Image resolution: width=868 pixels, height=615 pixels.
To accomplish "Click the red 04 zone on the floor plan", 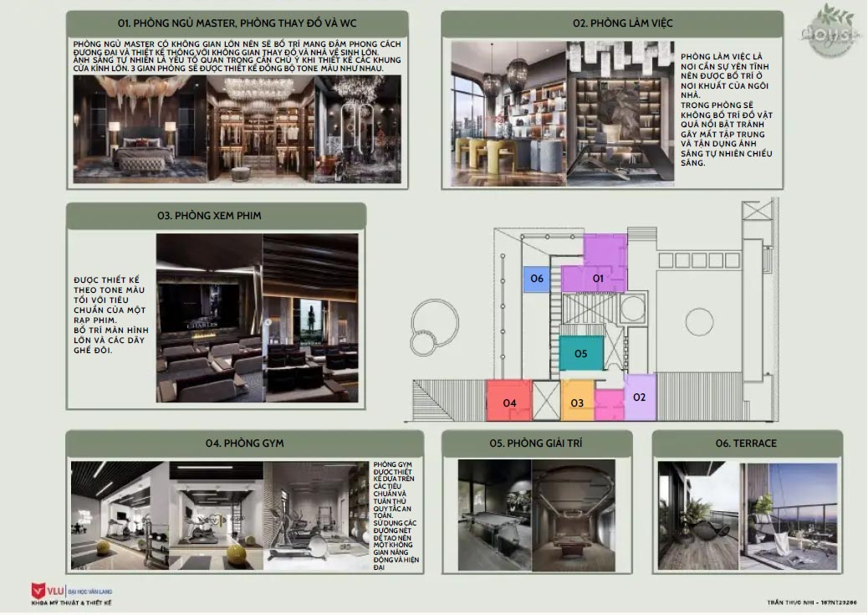I will click(x=508, y=401).
